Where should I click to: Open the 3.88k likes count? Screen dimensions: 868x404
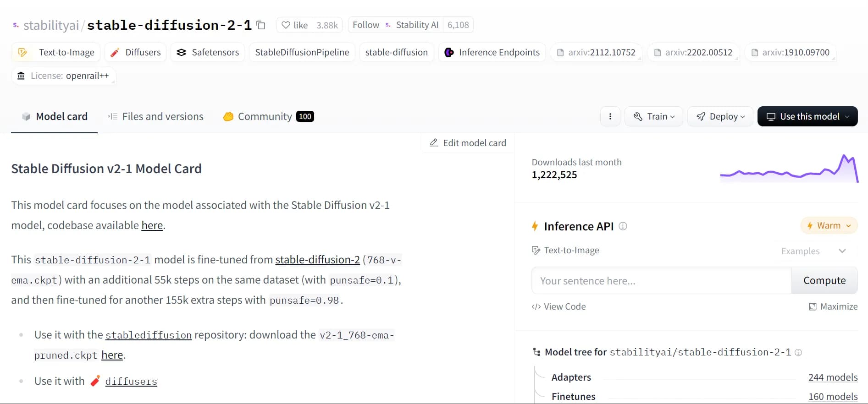[327, 25]
